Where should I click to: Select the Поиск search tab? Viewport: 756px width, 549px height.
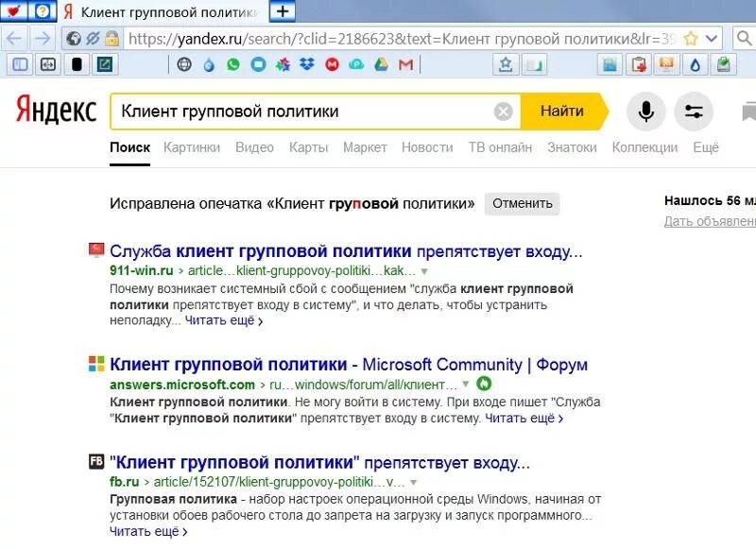[x=129, y=147]
